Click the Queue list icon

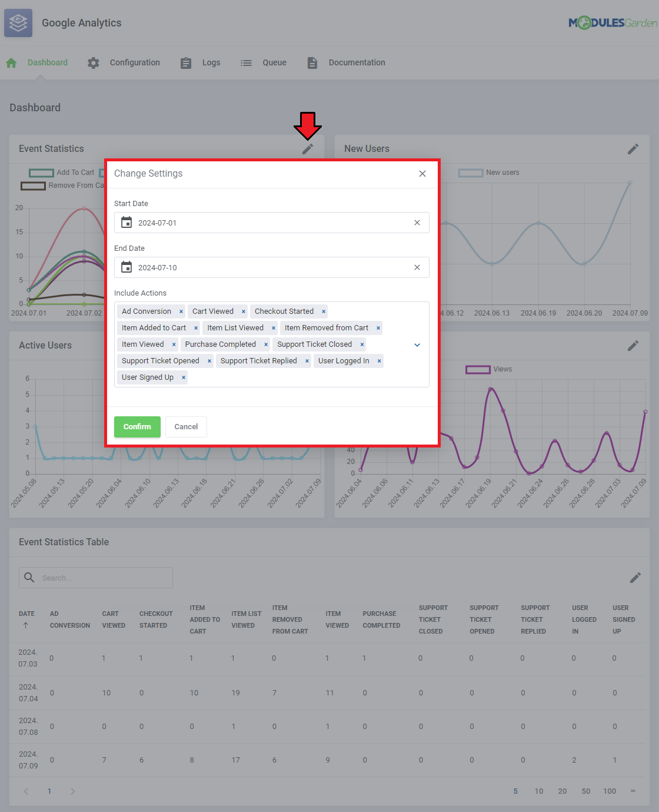(246, 63)
